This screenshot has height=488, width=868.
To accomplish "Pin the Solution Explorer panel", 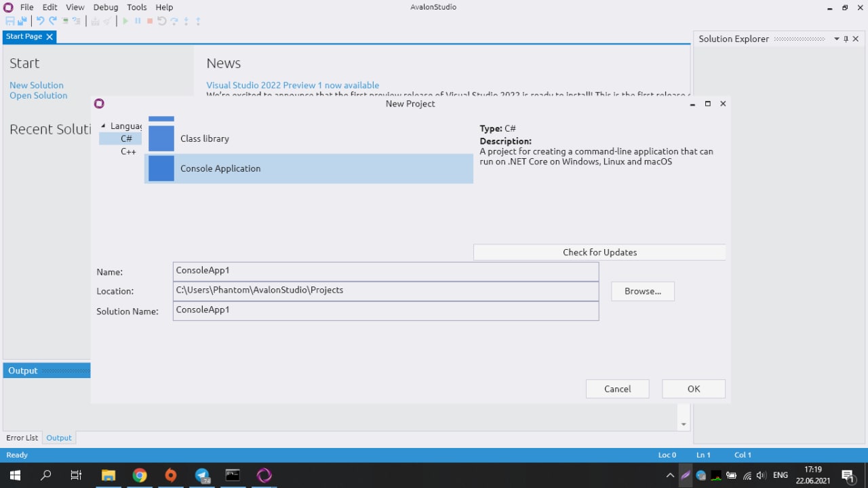I will click(x=846, y=39).
